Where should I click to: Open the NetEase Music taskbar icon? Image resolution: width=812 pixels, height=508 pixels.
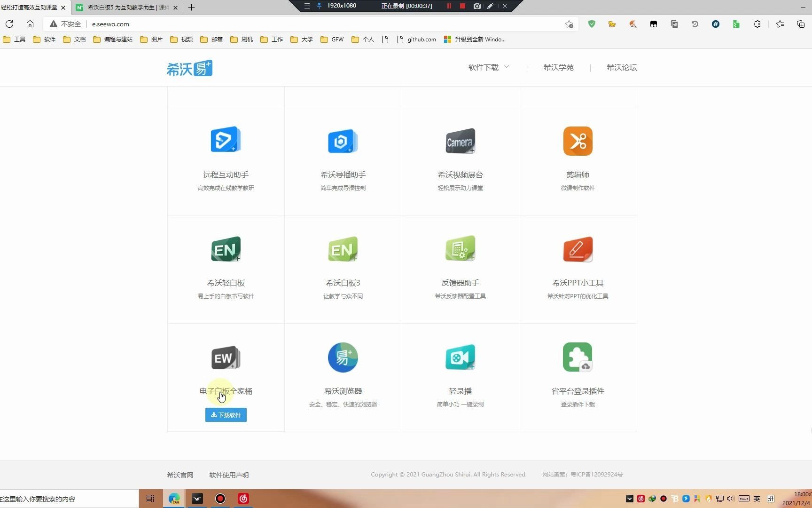point(243,499)
